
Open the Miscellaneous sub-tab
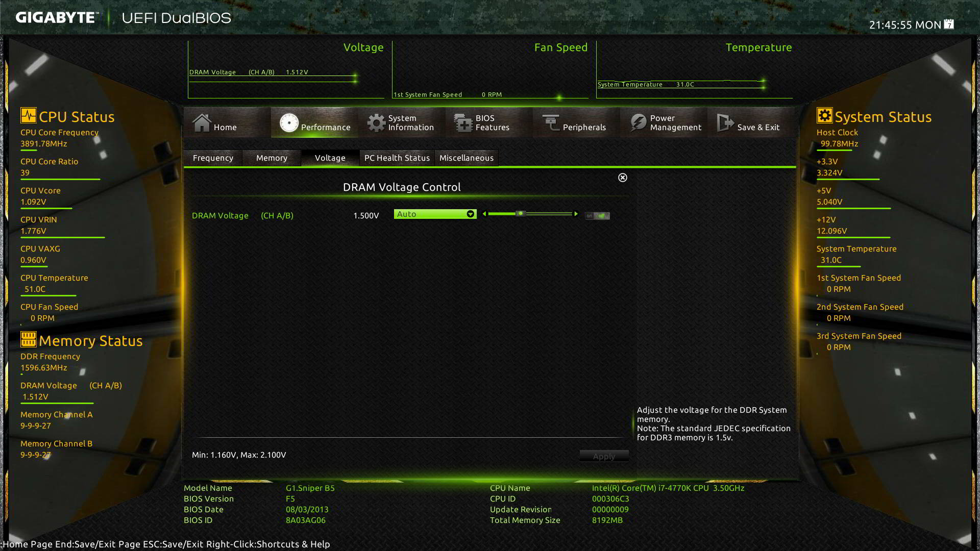coord(467,158)
